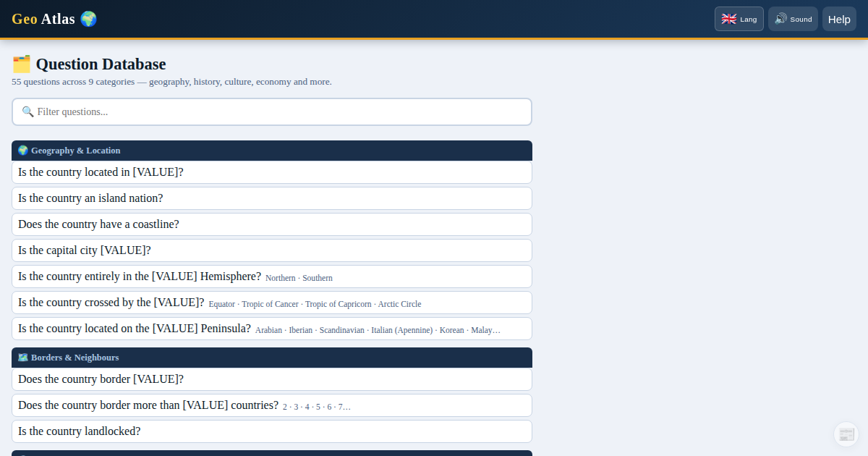Collapse the Geography & Location category header

click(x=272, y=151)
